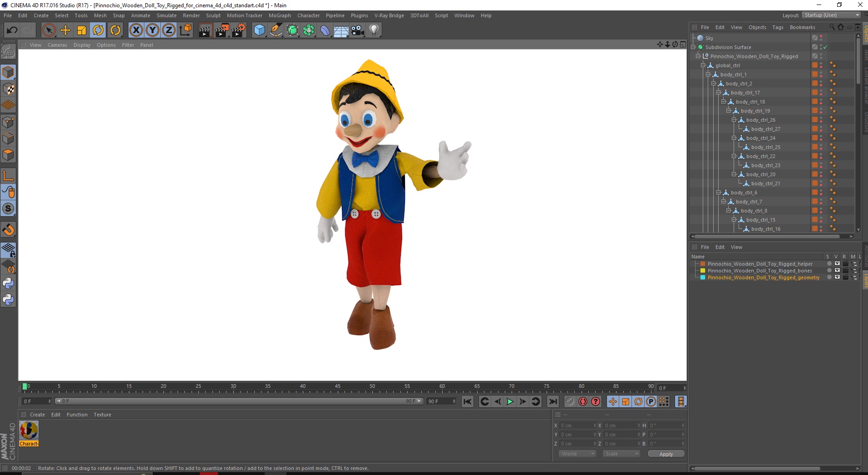Switch to Edges mode
Image resolution: width=868 pixels, height=475 pixels.
(x=8, y=139)
